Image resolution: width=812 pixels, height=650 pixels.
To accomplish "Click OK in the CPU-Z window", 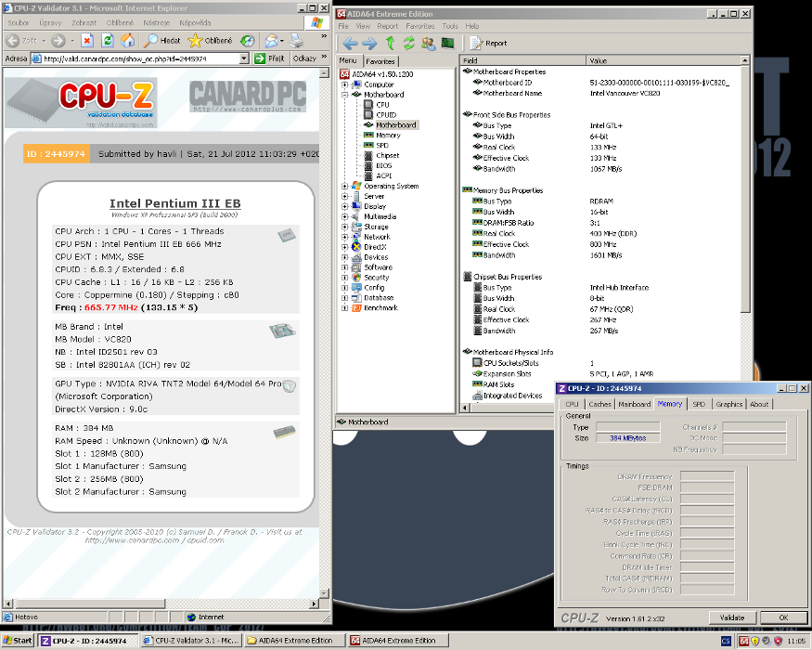I will click(783, 617).
